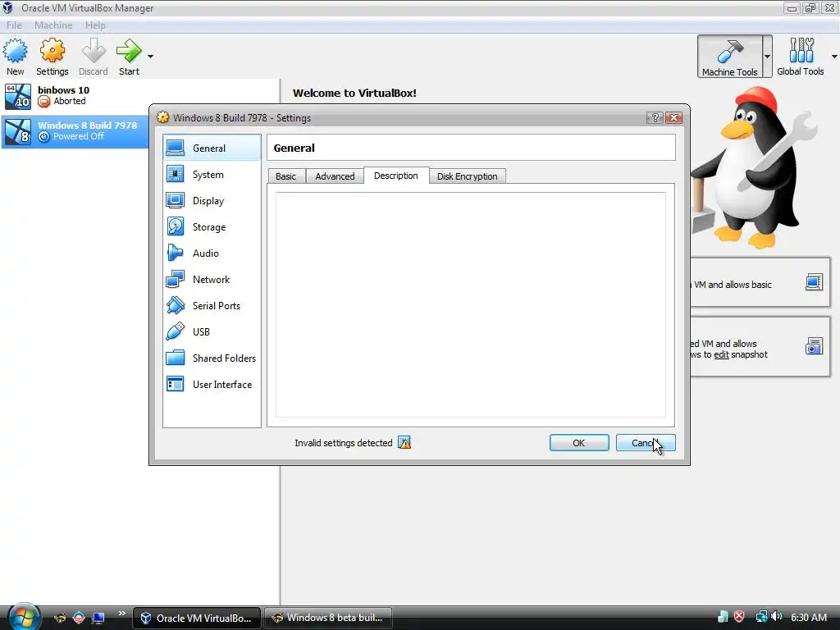The height and width of the screenshot is (630, 840).
Task: Click the Discard toolbar icon
Action: click(94, 57)
